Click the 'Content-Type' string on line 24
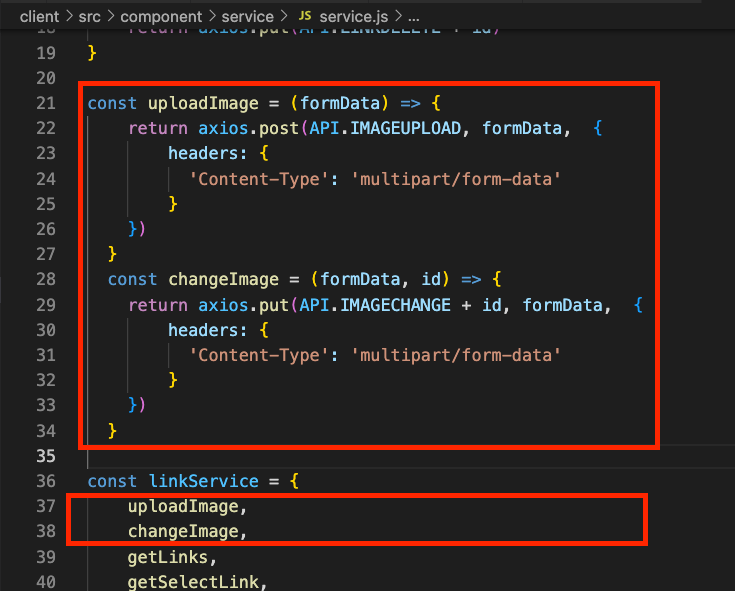The image size is (735, 591). pyautogui.click(x=258, y=179)
